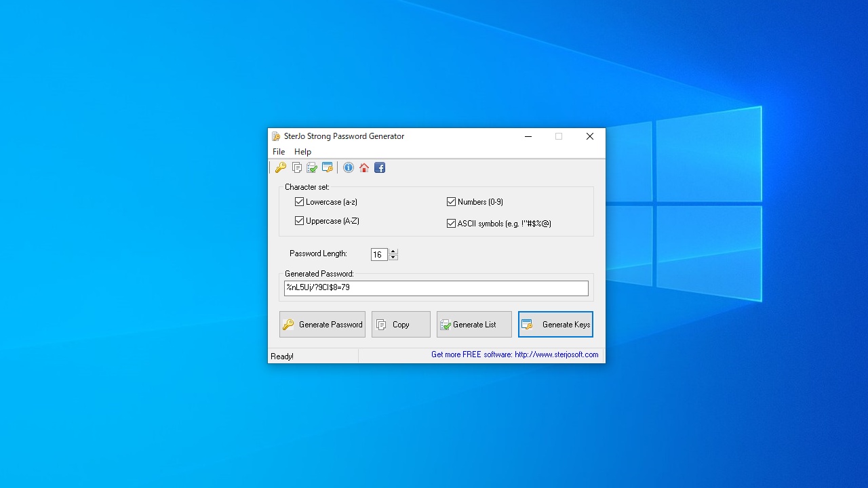Click the red home page icon
Screen dimensions: 868x488
(x=364, y=167)
